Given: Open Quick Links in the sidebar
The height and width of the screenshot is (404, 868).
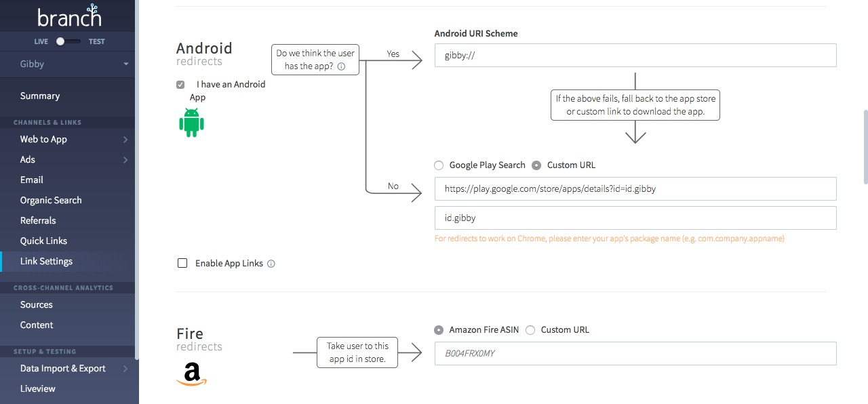Looking at the screenshot, I should point(43,241).
